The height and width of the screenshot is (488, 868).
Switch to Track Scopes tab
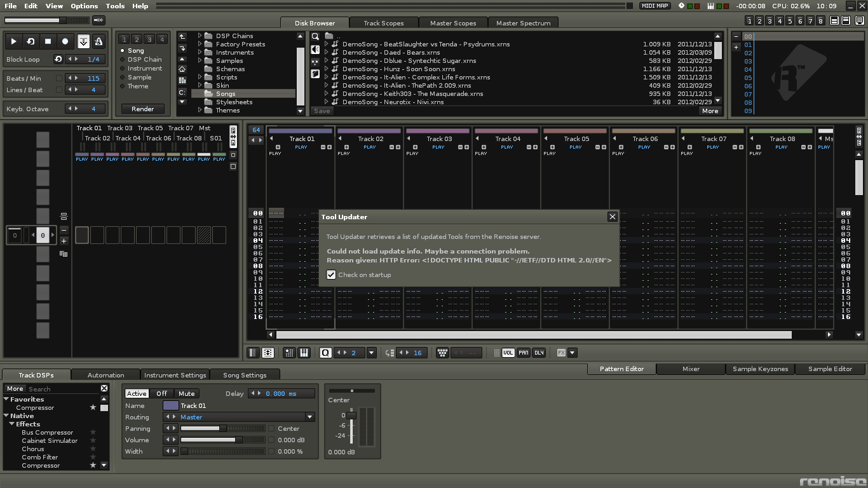(384, 23)
